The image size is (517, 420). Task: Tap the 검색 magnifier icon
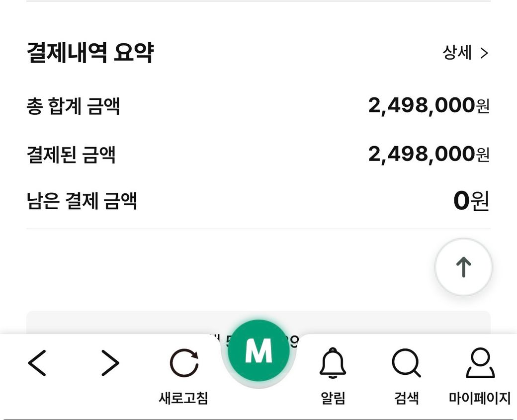[x=406, y=363]
